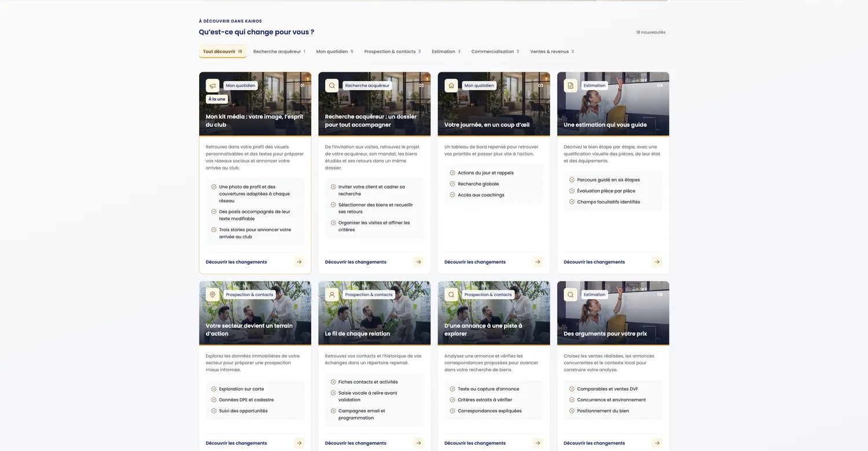Image resolution: width=868 pixels, height=451 pixels.
Task: Open the Ventes & revenus filter tab
Action: click(x=552, y=51)
